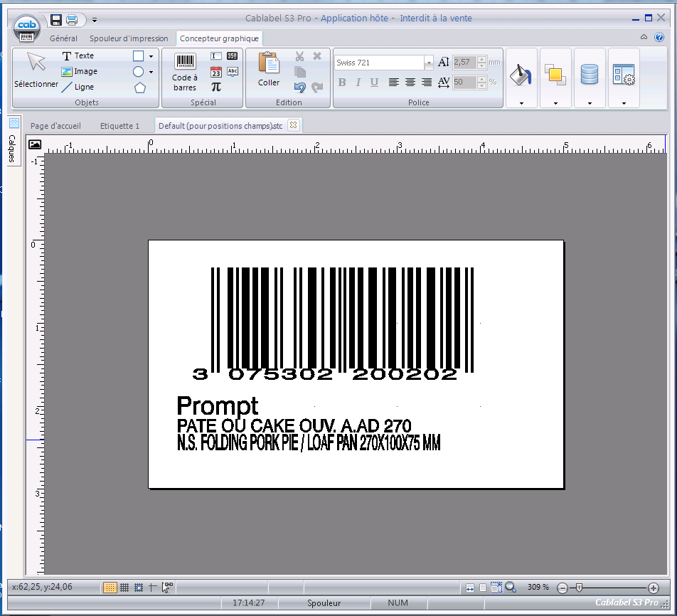
Task: Toggle italic formatting
Action: pyautogui.click(x=358, y=82)
